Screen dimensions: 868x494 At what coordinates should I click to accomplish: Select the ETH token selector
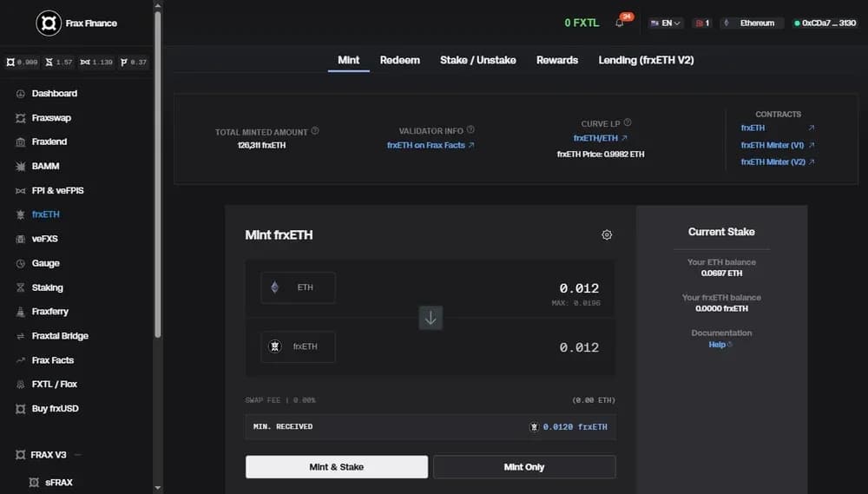coord(298,287)
